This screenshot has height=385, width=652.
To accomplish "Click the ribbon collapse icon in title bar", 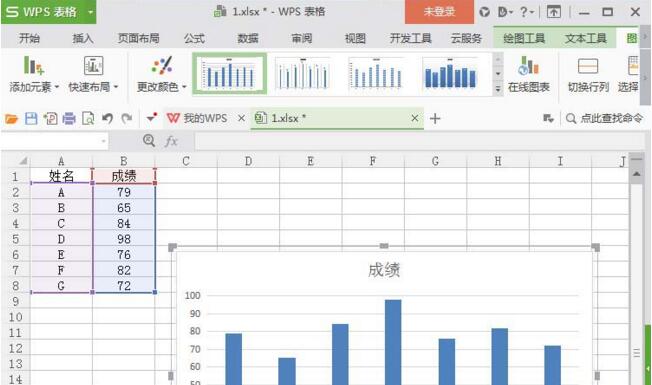I will 553,12.
